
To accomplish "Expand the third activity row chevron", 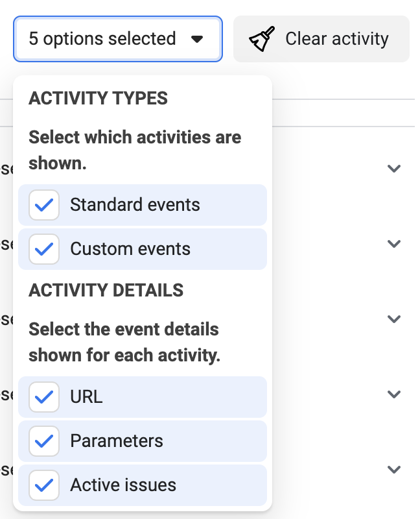I will [394, 319].
